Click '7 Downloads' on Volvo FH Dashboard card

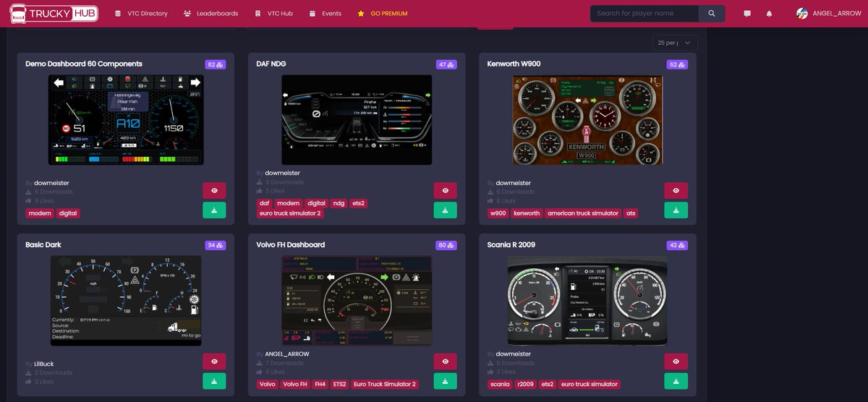(x=284, y=363)
